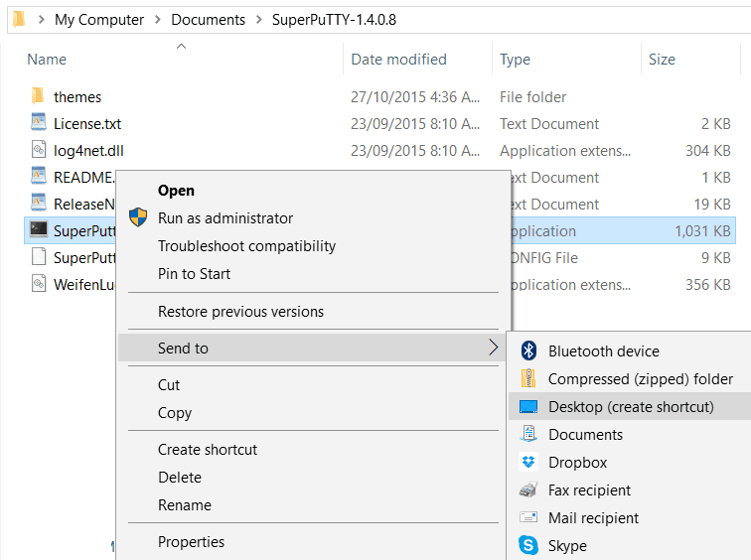Image resolution: width=751 pixels, height=560 pixels.
Task: Click the log4net.dll file icon
Action: 38,150
